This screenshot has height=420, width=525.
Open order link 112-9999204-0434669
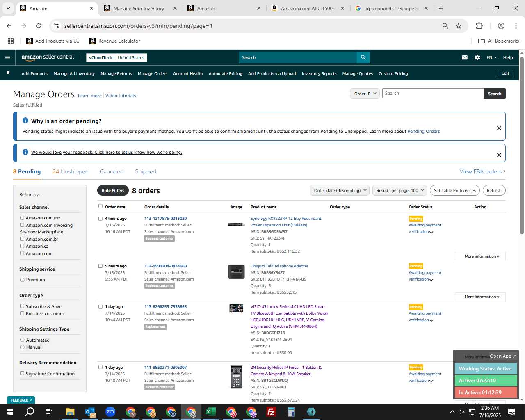[x=165, y=266]
